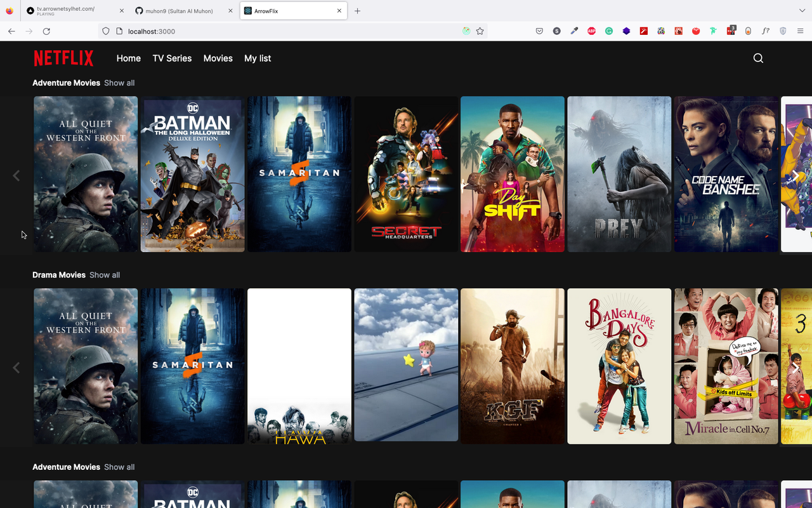Open baby on airplane wing poster
The height and width of the screenshot is (508, 812).
click(406, 365)
